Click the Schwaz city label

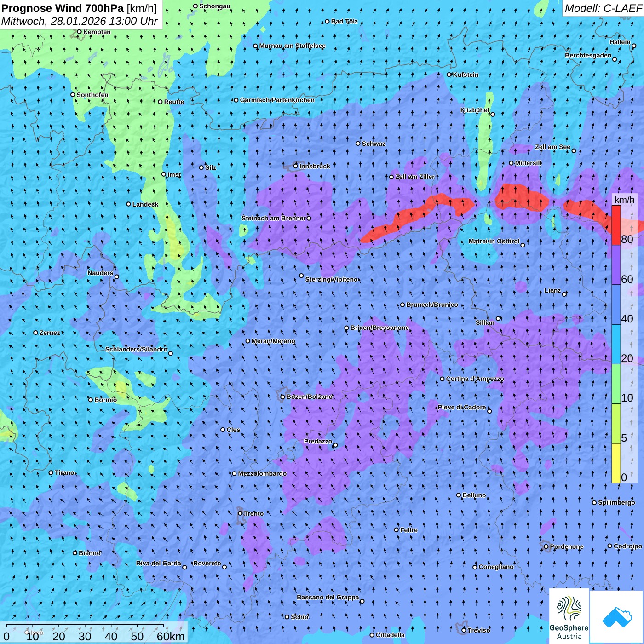coord(374,144)
